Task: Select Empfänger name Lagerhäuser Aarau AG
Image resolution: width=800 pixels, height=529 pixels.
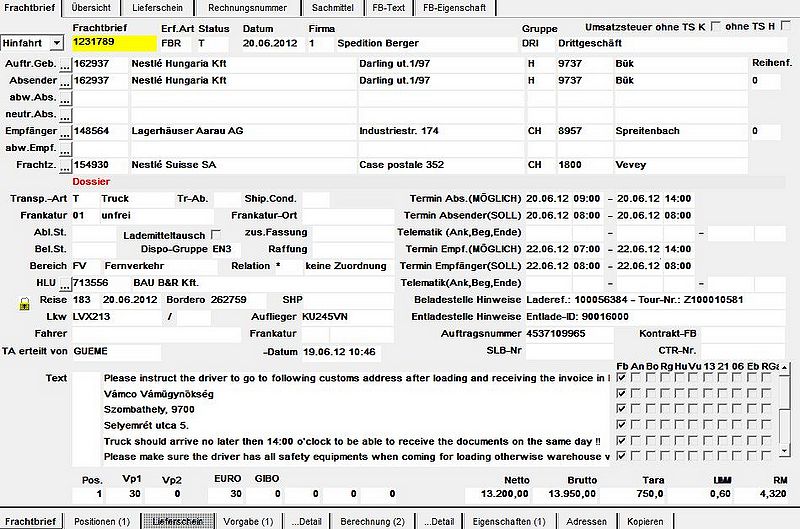Action: [x=243, y=131]
